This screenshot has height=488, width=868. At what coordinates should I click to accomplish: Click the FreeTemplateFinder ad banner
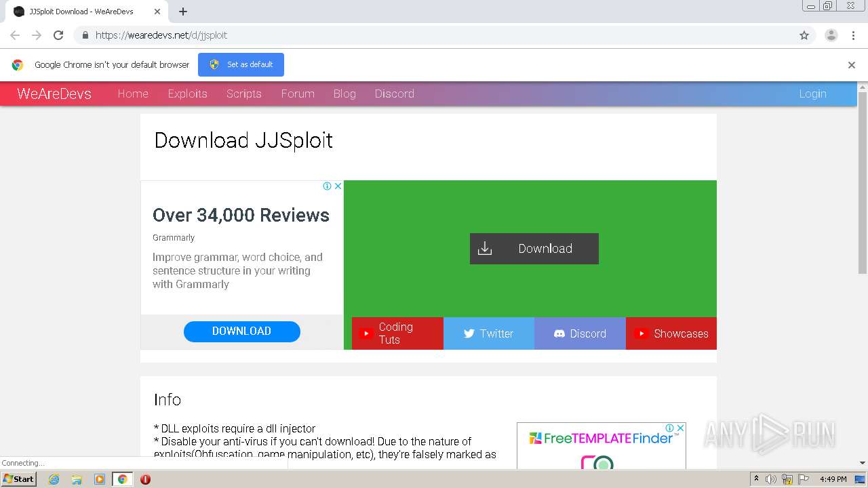point(601,446)
